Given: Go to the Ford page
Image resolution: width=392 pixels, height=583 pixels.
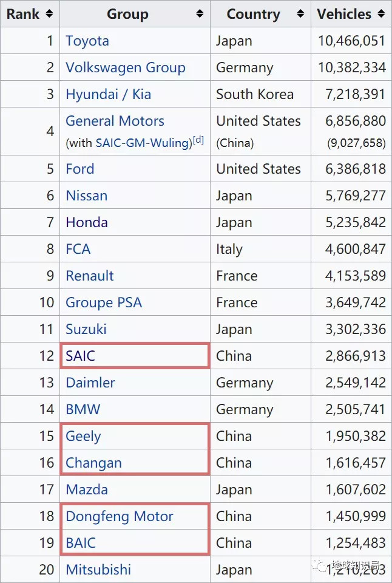Looking at the screenshot, I should [79, 169].
